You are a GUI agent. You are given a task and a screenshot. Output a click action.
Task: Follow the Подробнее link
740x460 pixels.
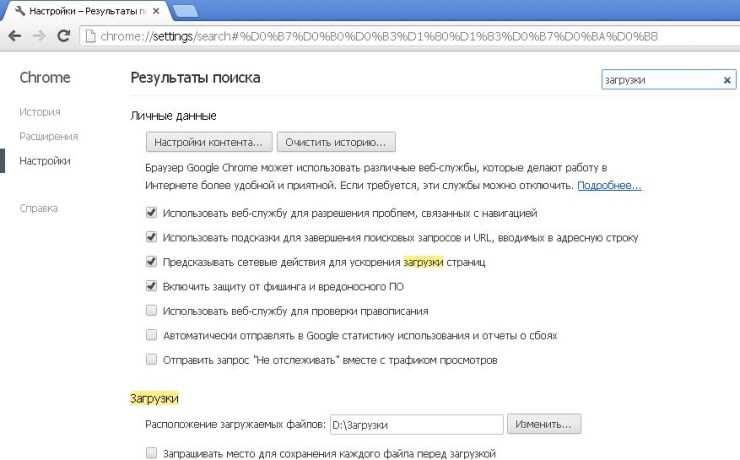(609, 185)
